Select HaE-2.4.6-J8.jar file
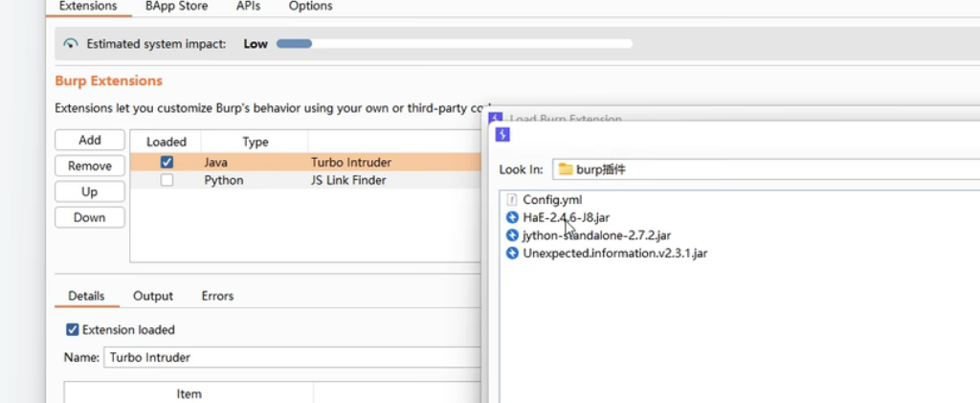This screenshot has width=980, height=403. tap(567, 217)
